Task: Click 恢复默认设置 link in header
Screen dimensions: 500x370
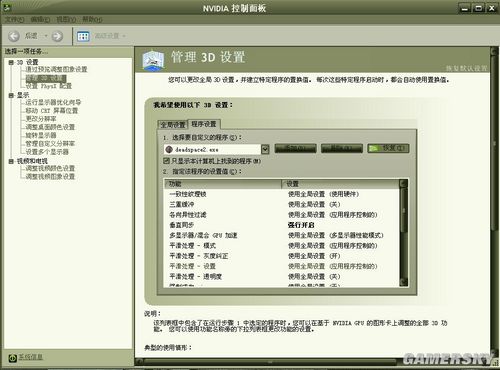Action: pyautogui.click(x=467, y=68)
